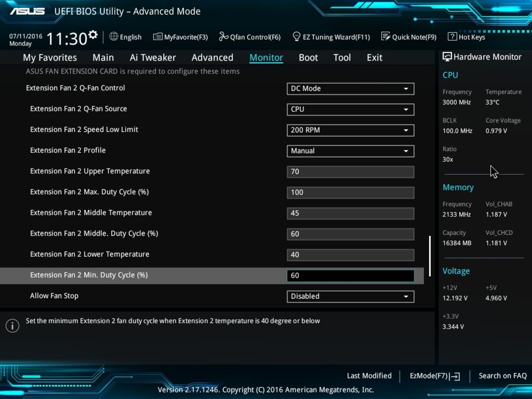Image resolution: width=532 pixels, height=399 pixels.
Task: Switch to Tool tab
Action: pos(342,58)
